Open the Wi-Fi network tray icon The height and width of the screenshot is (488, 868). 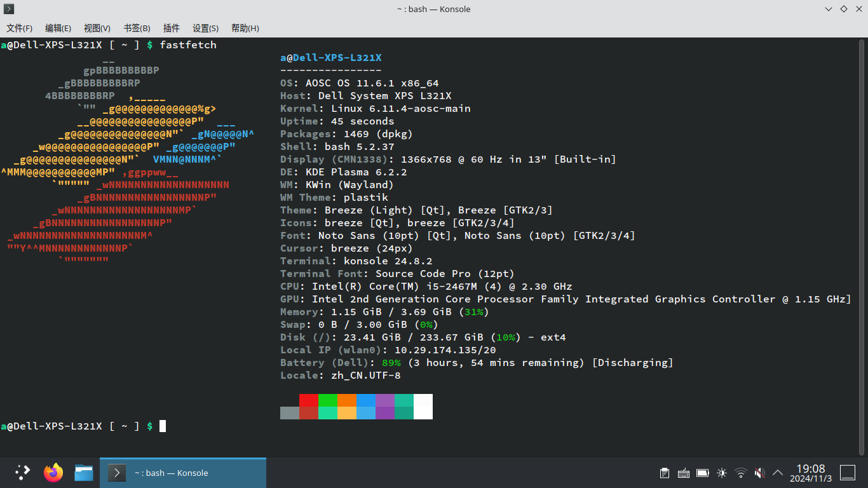click(x=741, y=473)
